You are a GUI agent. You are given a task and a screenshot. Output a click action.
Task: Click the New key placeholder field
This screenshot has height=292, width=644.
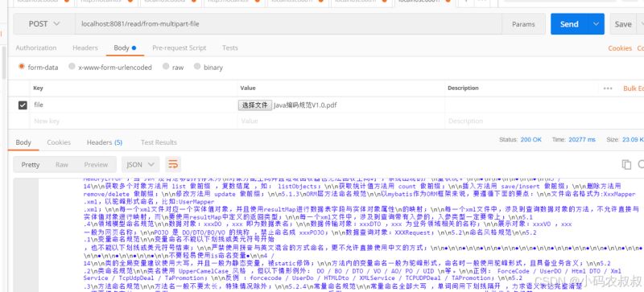pyautogui.click(x=134, y=121)
